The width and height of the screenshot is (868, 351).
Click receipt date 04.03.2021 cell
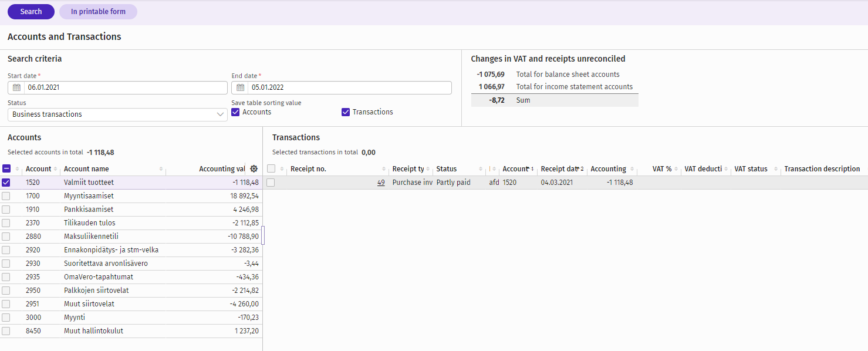click(558, 183)
